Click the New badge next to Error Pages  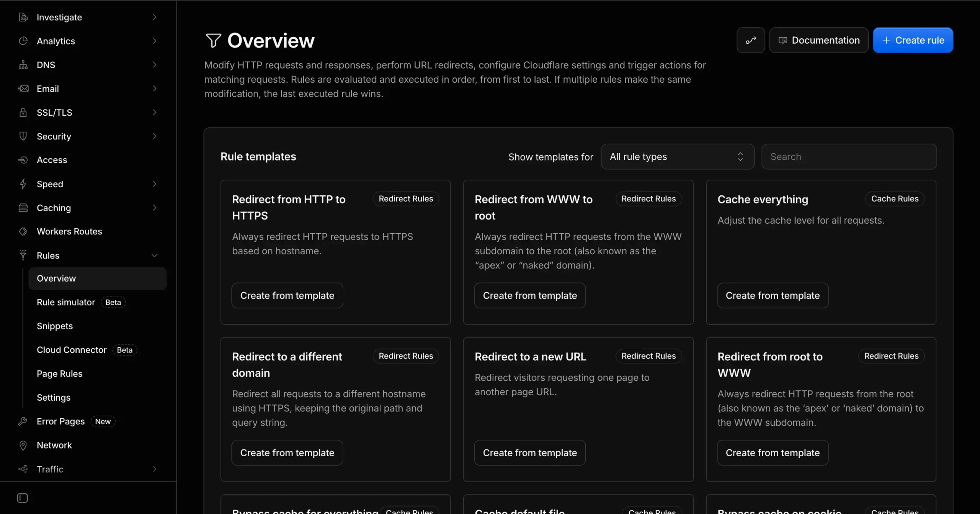[x=103, y=421]
